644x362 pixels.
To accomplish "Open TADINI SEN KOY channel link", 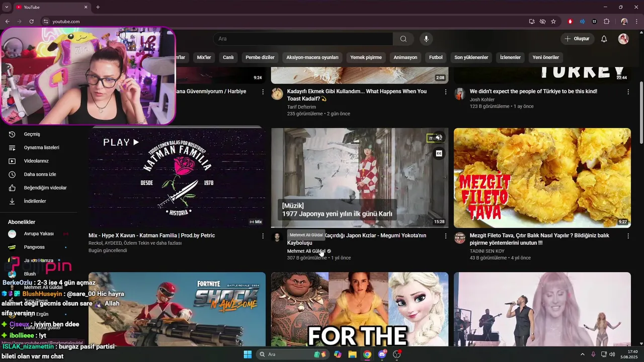I will (x=487, y=251).
